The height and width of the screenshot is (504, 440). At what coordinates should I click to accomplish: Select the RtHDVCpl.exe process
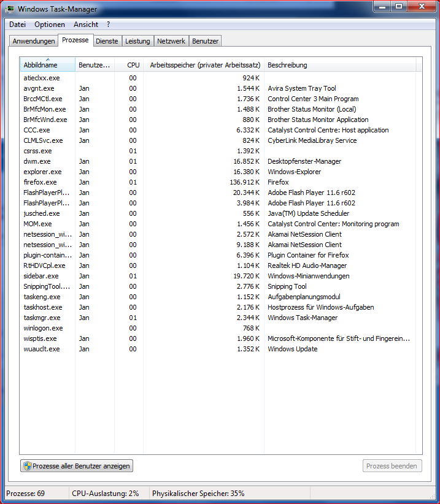coord(217,265)
